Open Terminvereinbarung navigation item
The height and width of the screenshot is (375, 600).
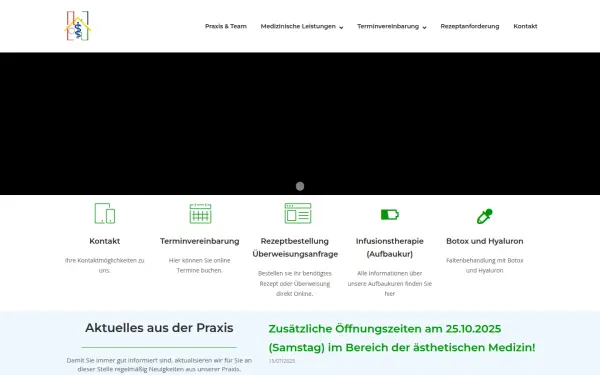click(x=388, y=26)
